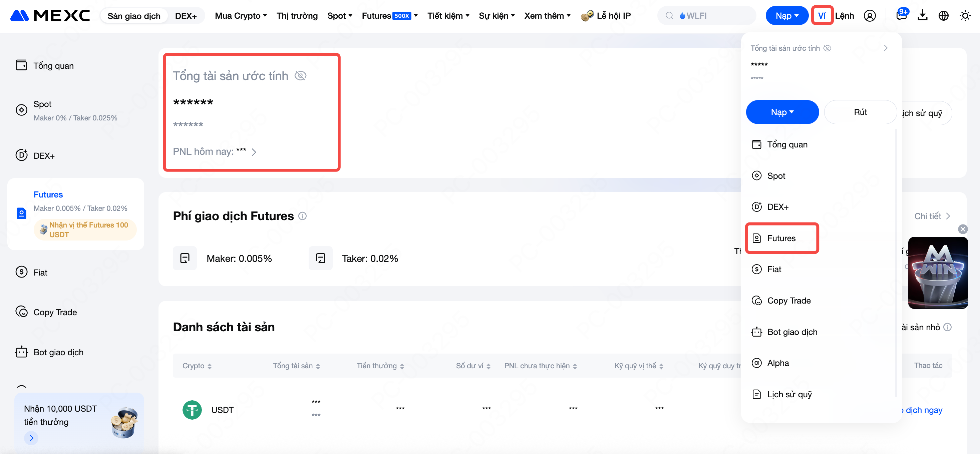Toggle the eye icon beside the main asset title
The width and height of the screenshot is (980, 454).
pyautogui.click(x=301, y=76)
